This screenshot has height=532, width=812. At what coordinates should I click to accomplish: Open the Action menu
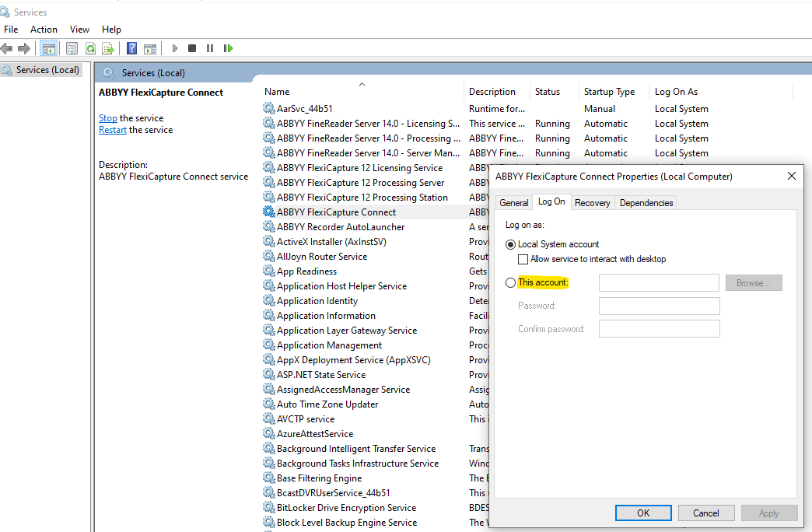[44, 30]
